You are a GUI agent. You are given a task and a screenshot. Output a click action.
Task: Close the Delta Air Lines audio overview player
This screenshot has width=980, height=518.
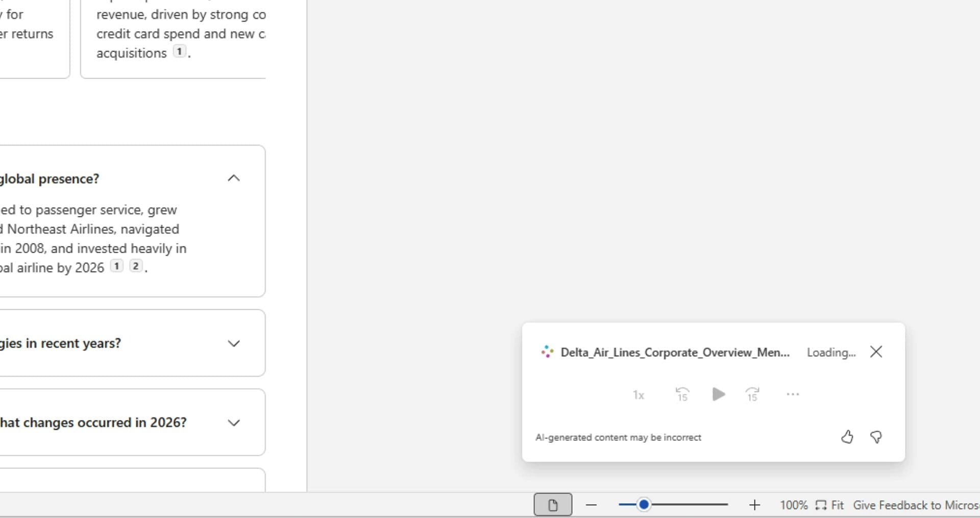coord(876,352)
